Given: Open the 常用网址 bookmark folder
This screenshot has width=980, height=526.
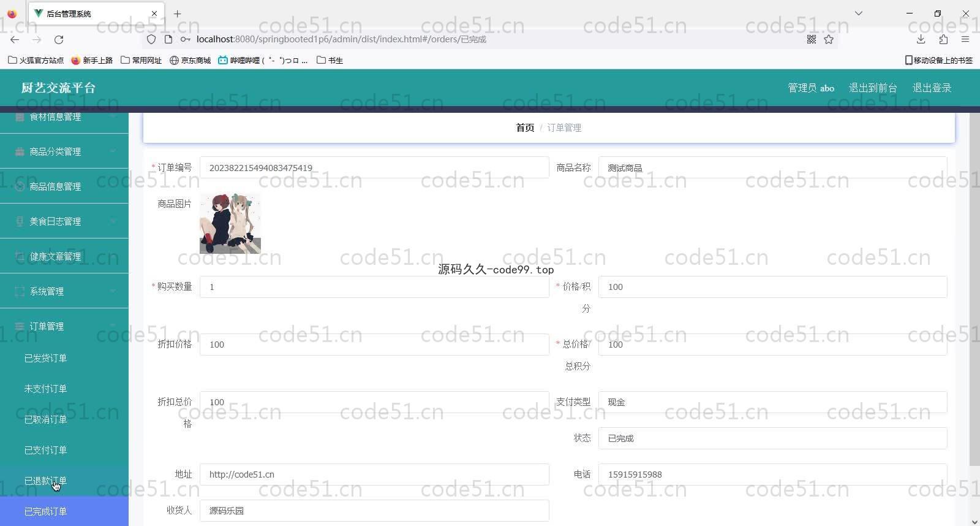Looking at the screenshot, I should (141, 60).
